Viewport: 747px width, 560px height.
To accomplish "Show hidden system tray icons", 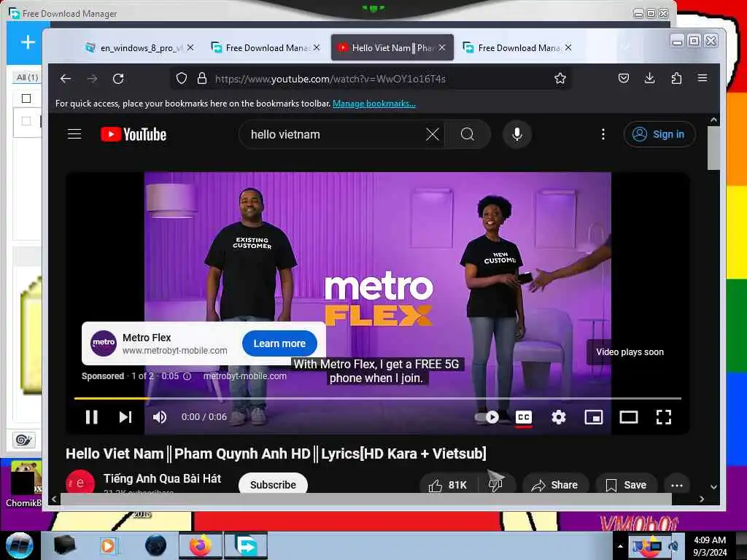I will (620, 546).
